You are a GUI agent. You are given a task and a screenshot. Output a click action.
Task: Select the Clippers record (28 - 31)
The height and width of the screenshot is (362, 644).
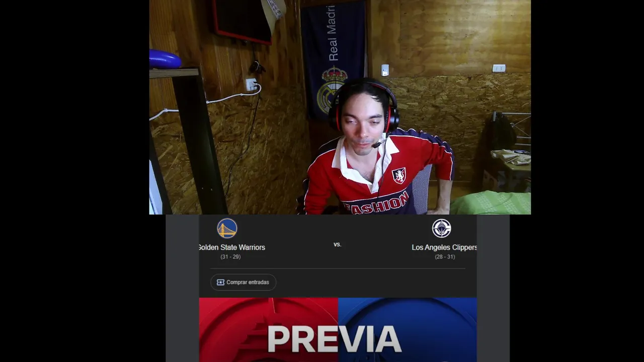(x=445, y=257)
